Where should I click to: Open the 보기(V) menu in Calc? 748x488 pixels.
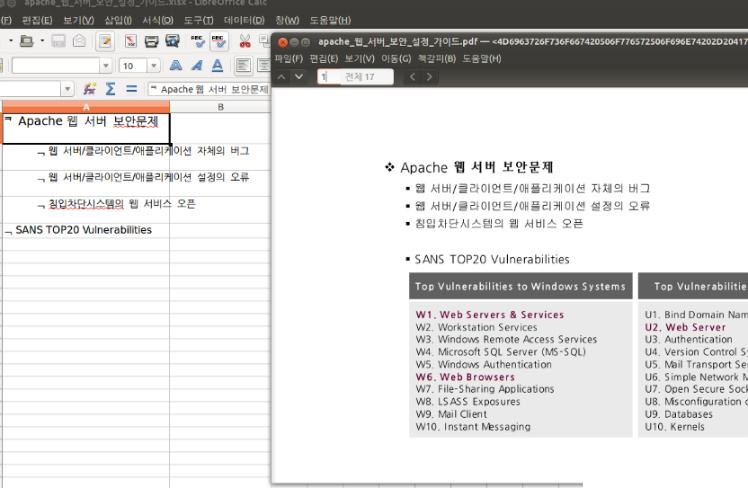click(79, 20)
